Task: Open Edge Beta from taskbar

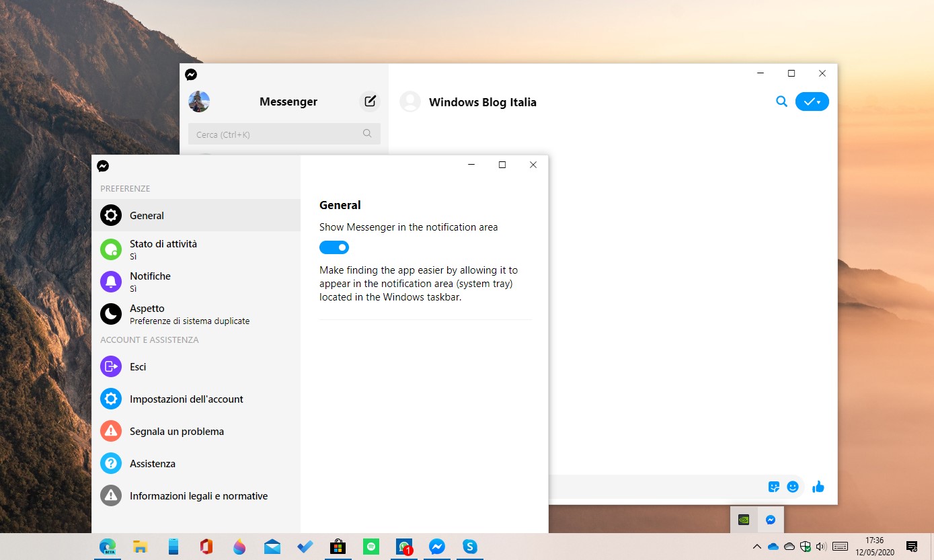Action: (x=108, y=547)
